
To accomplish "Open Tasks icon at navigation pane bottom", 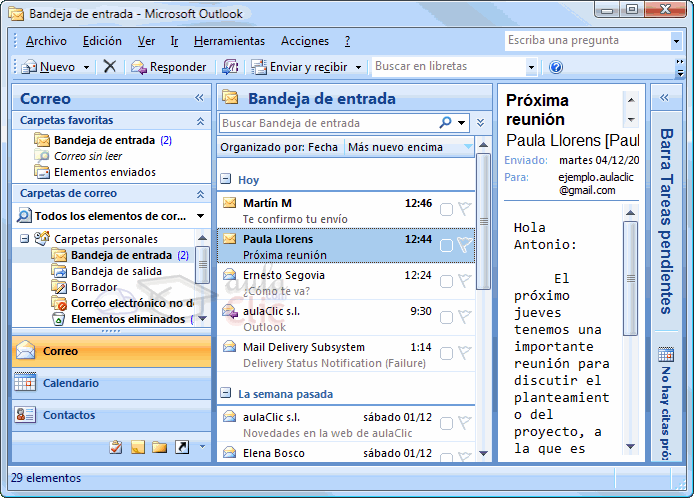I will click(116, 447).
